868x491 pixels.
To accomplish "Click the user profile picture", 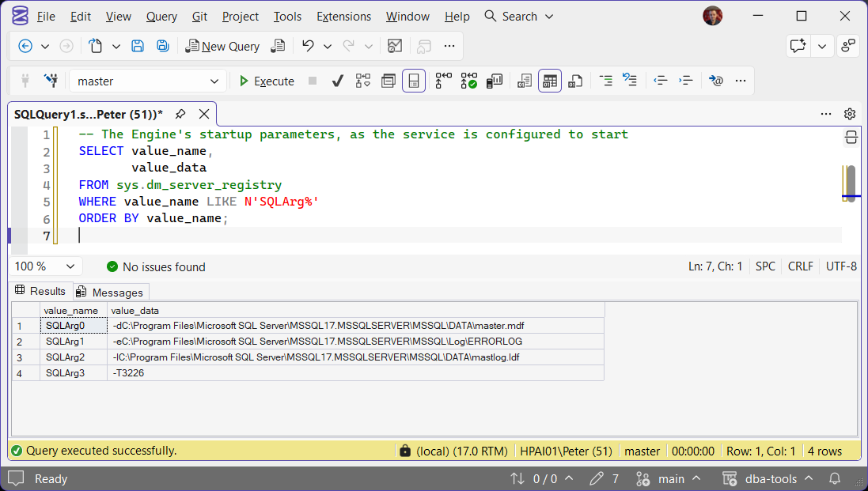I will (712, 16).
